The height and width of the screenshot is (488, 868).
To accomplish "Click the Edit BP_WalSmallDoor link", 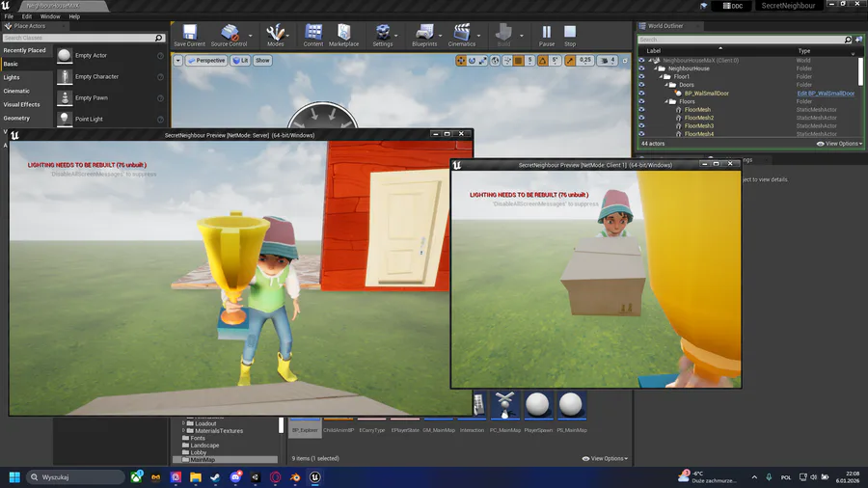I will click(x=826, y=94).
